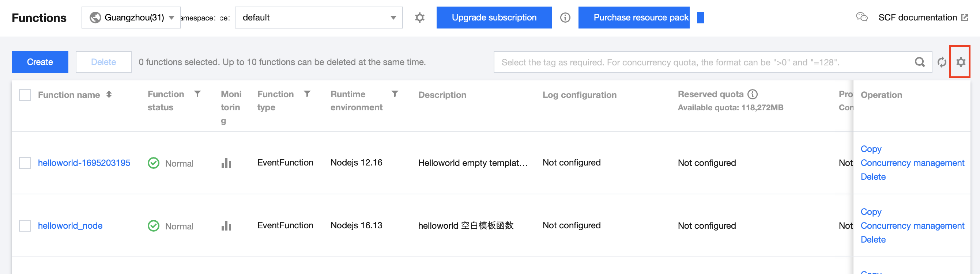The width and height of the screenshot is (980, 274).
Task: Filter by Runtime environment
Action: pyautogui.click(x=395, y=94)
